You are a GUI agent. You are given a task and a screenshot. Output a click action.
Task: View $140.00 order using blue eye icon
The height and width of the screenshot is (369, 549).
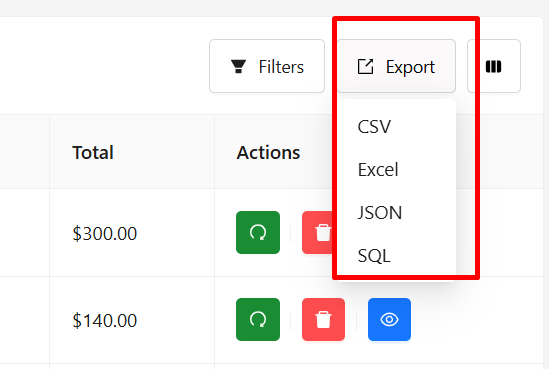coord(389,319)
